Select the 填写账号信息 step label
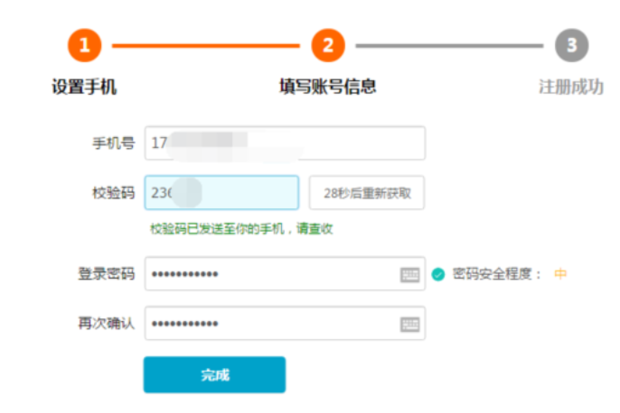Image resolution: width=620 pixels, height=413 pixels. point(328,87)
